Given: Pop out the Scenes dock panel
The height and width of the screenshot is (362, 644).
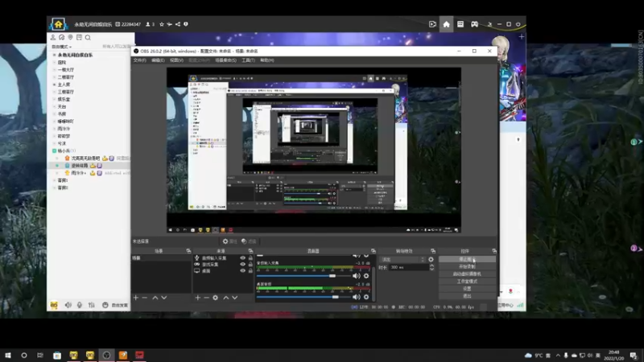Looking at the screenshot, I should tap(188, 251).
